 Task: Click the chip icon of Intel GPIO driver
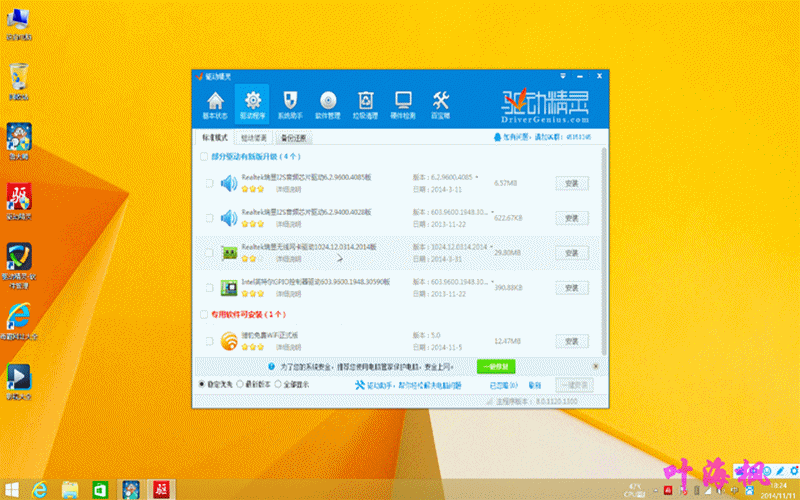click(x=229, y=288)
